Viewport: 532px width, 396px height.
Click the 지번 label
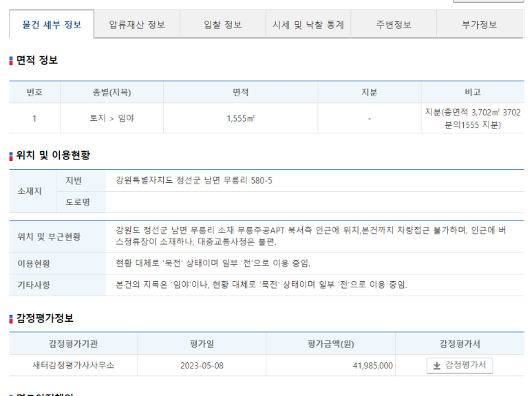coord(74,181)
